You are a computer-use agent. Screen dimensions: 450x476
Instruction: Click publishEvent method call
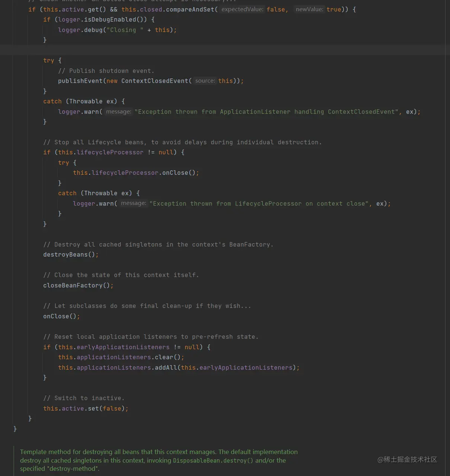tap(80, 81)
